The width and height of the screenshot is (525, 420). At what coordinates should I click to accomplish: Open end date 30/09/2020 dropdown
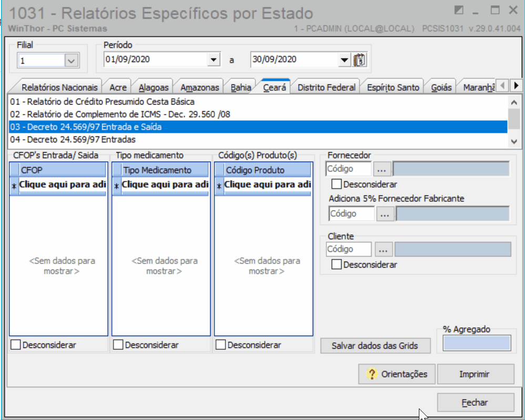tap(344, 60)
